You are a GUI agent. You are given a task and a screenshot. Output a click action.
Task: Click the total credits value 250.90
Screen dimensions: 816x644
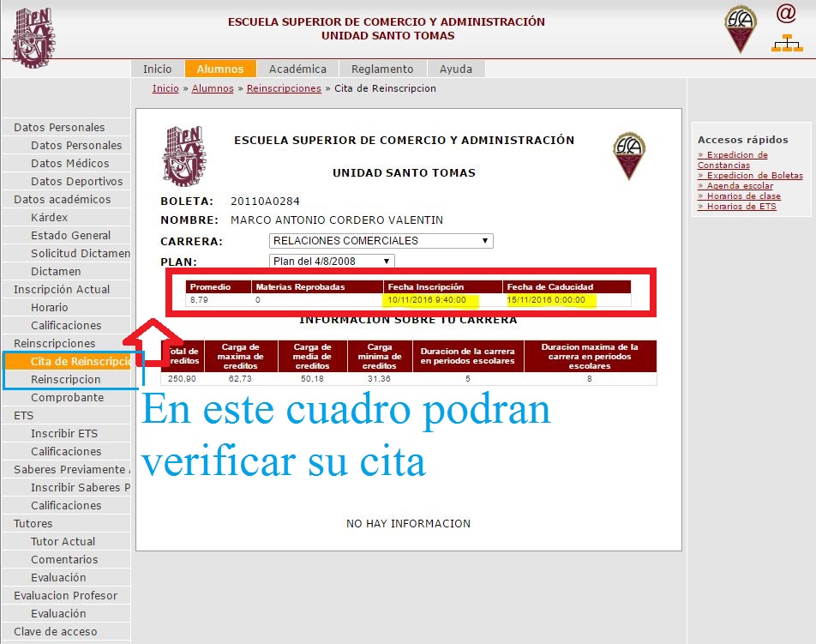tap(182, 378)
